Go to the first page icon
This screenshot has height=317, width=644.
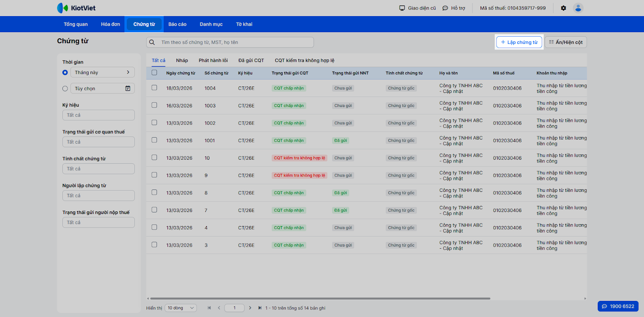coord(209,308)
